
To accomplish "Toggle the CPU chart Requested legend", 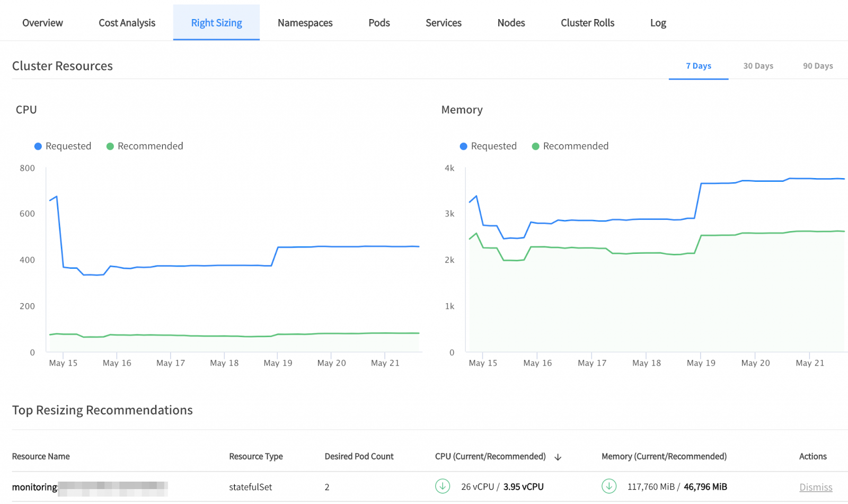I will click(x=63, y=146).
